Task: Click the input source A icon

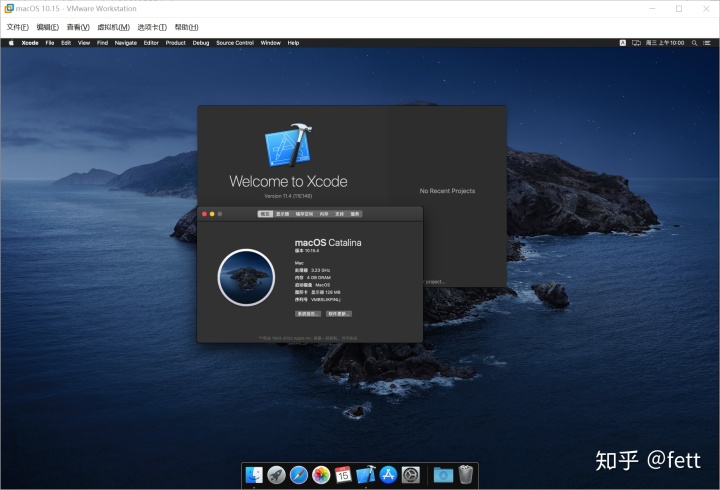Action: pos(623,43)
